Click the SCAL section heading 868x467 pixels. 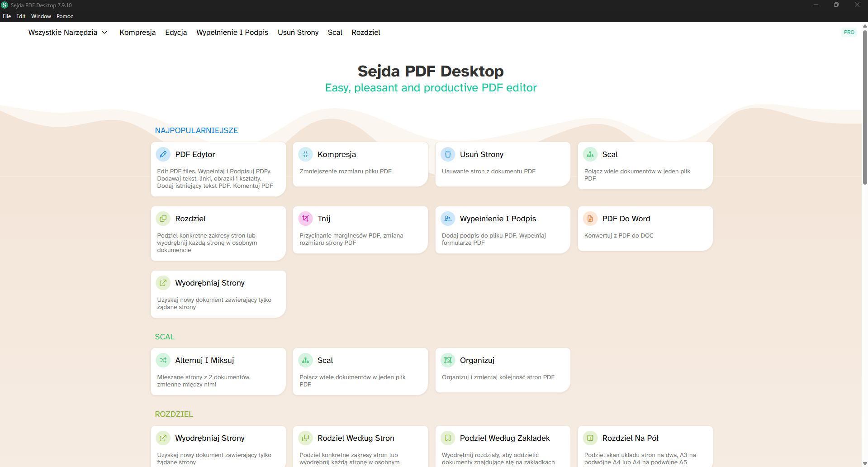tap(165, 337)
